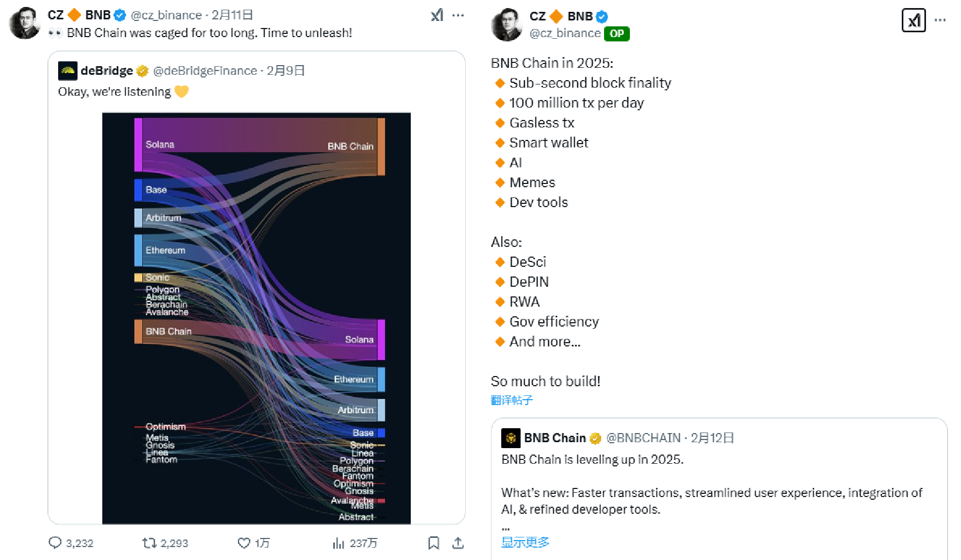Expand quoted tweet with show more
Screen dimensions: 961x560
pos(525,542)
